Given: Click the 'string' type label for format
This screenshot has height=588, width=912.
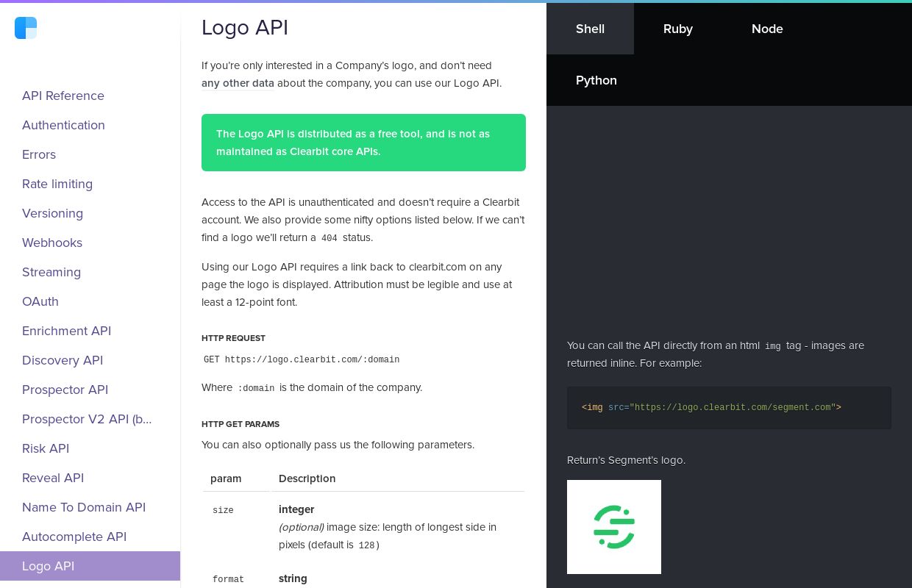Looking at the screenshot, I should tap(293, 578).
